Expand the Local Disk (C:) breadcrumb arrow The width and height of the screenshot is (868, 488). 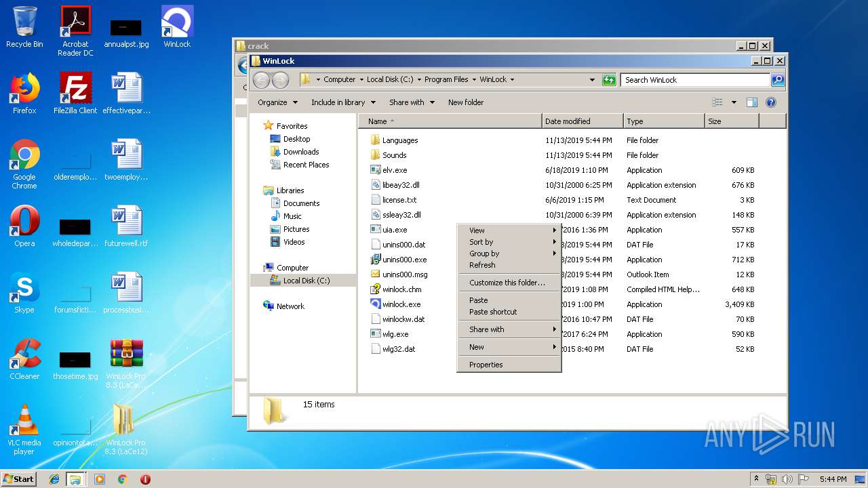(419, 80)
